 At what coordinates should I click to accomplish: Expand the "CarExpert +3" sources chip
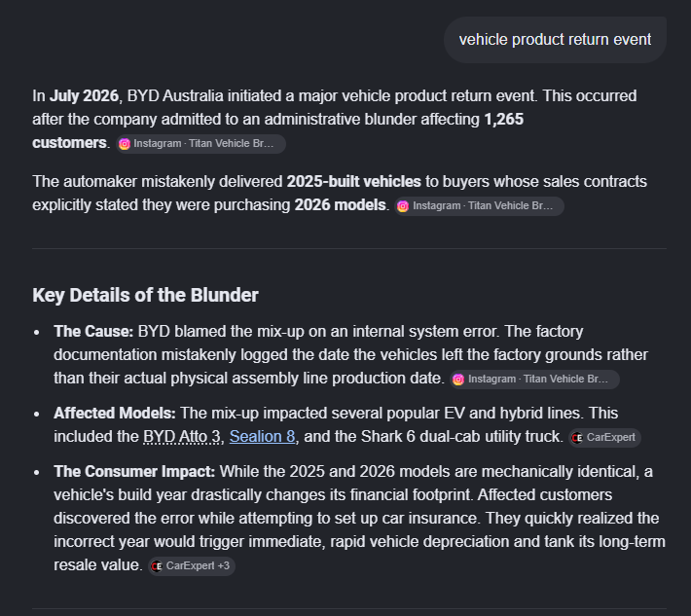(x=192, y=566)
